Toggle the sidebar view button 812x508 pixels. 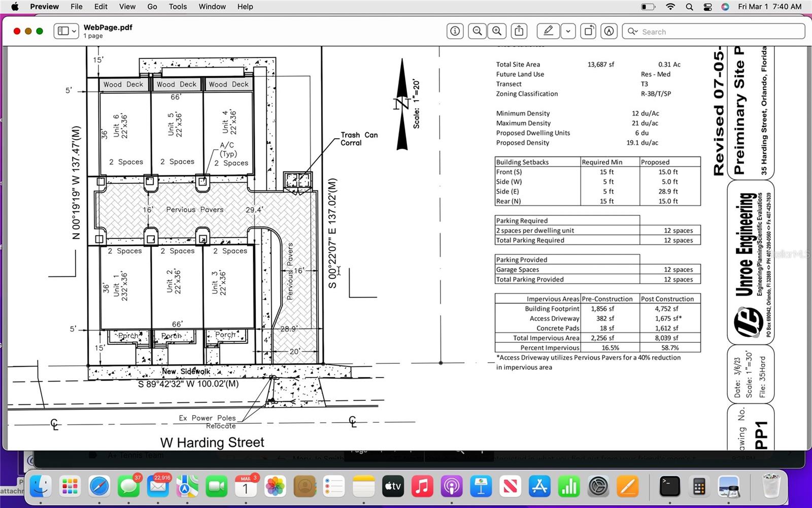[x=63, y=31]
